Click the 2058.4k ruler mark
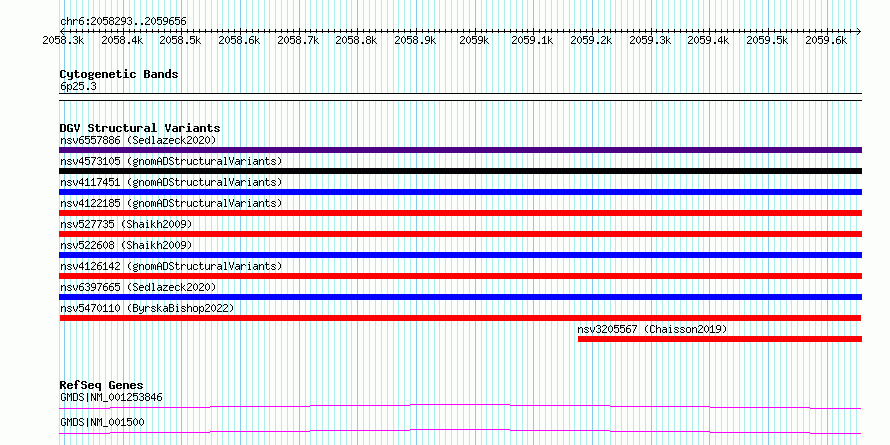This screenshot has width=890, height=445. [122, 40]
